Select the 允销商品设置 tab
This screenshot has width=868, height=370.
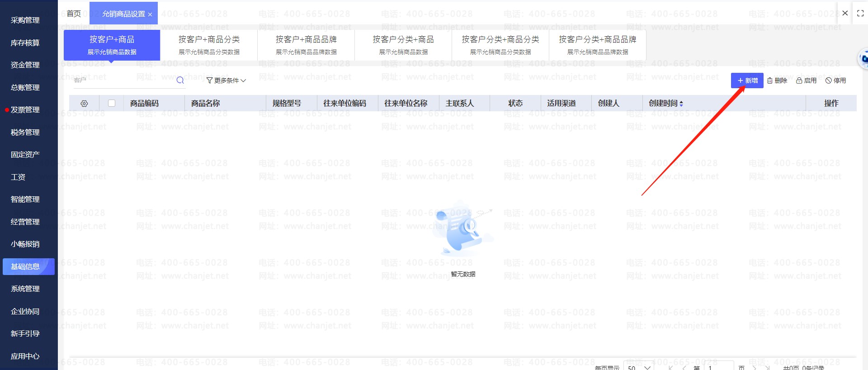123,14
